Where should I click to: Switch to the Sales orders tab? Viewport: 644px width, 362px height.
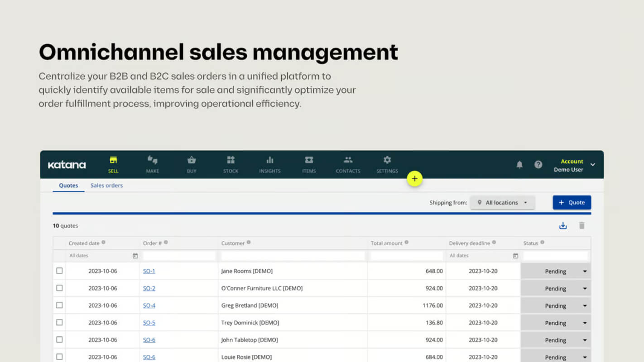point(106,186)
